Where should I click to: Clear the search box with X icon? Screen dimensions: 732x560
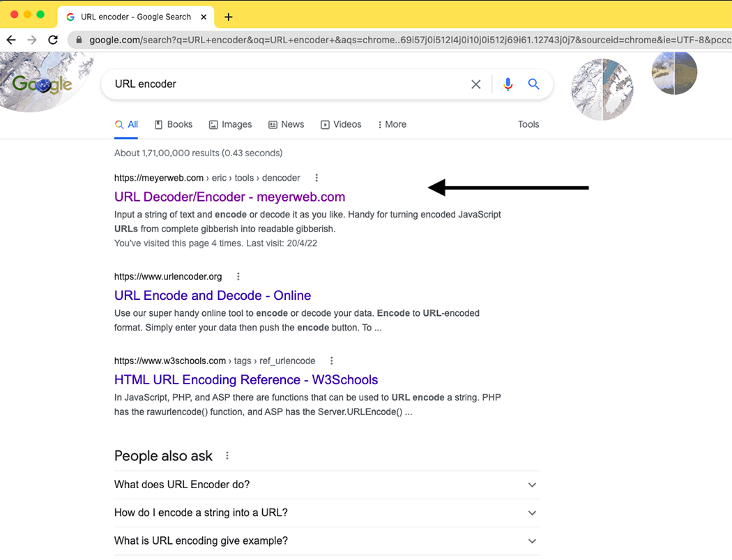click(x=476, y=84)
